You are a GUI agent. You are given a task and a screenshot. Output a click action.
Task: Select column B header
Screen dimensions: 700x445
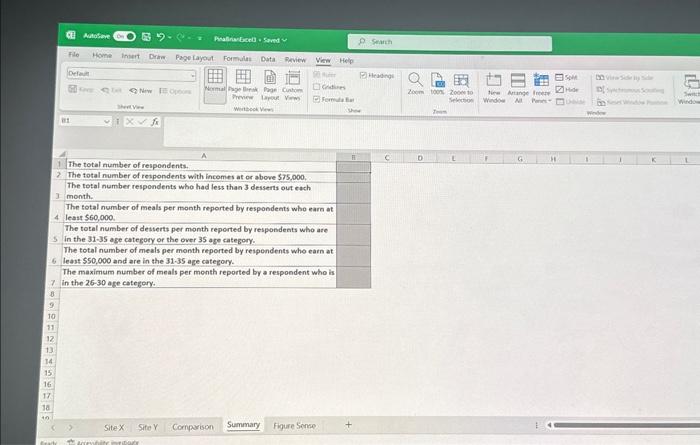353,157
